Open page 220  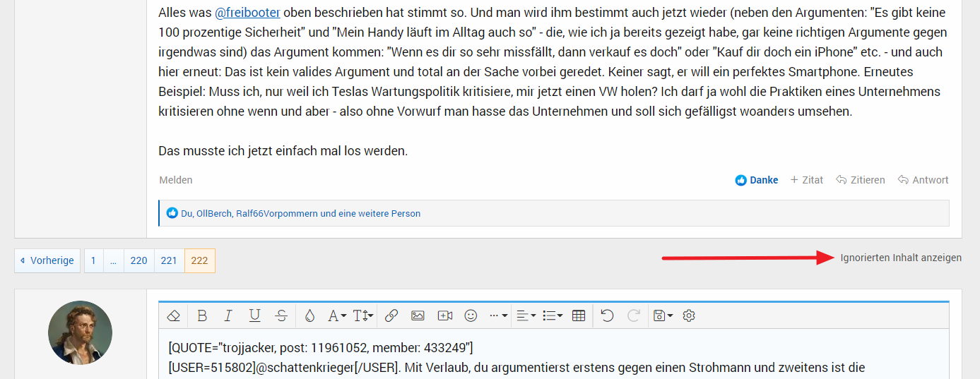(x=139, y=260)
